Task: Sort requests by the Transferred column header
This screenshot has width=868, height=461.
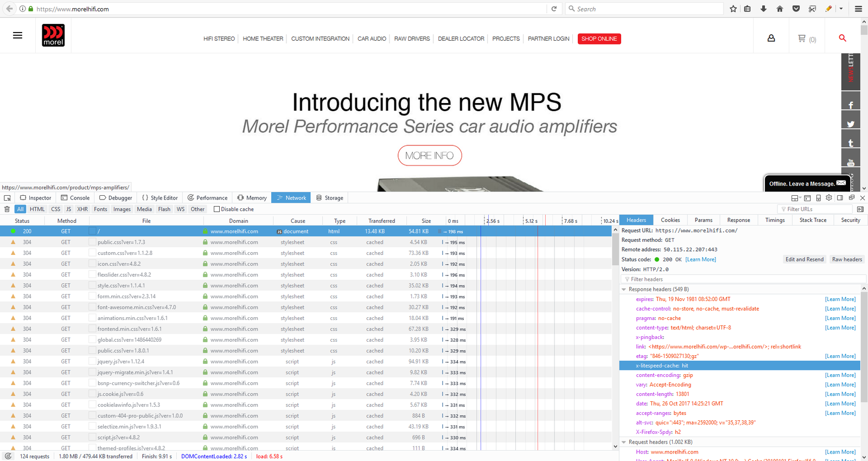Action: click(x=381, y=221)
